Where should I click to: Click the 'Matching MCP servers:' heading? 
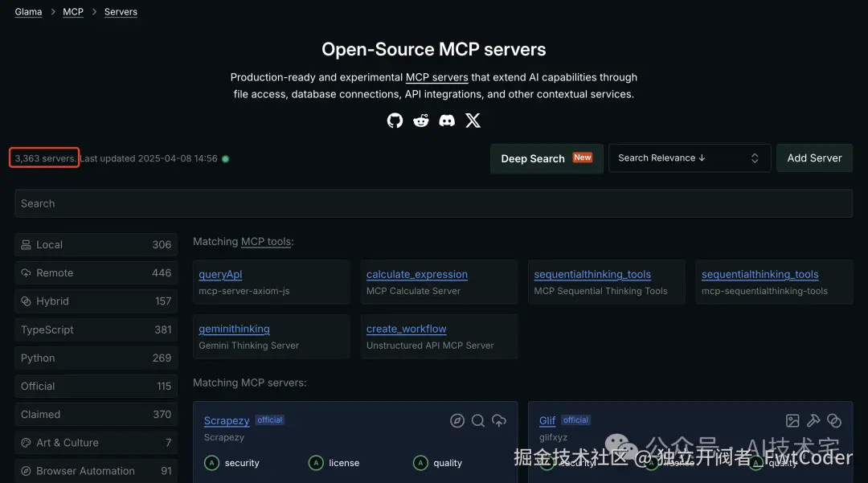pyautogui.click(x=250, y=383)
